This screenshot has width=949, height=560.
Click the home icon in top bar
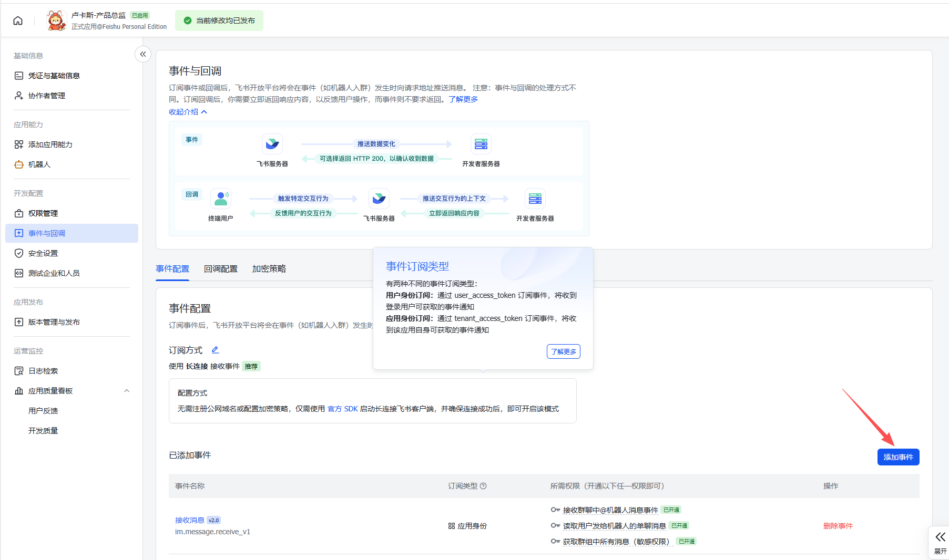tap(18, 20)
